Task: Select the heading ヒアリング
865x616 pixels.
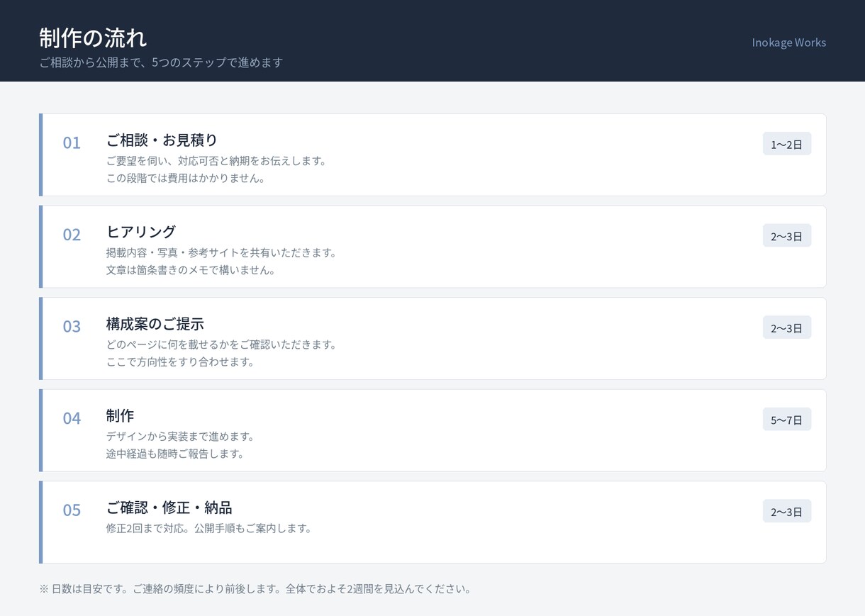Action: click(x=140, y=232)
